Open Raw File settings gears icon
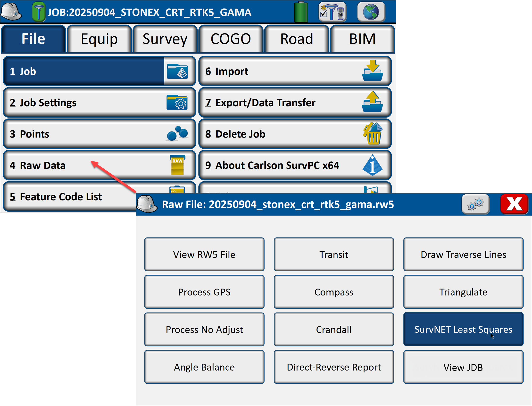Screen dimensions: 532x406 point(475,204)
